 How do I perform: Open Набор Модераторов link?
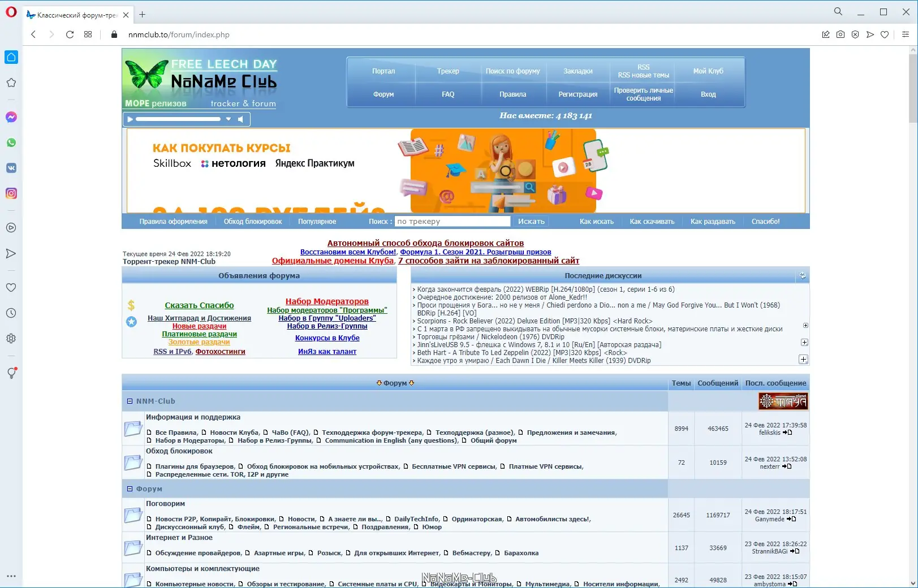[327, 301]
